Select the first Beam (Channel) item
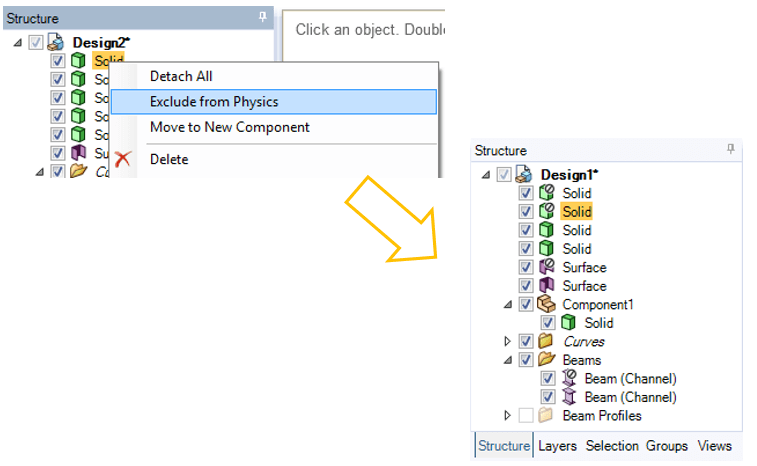Viewport: 757px width, 466px height. pos(630,379)
